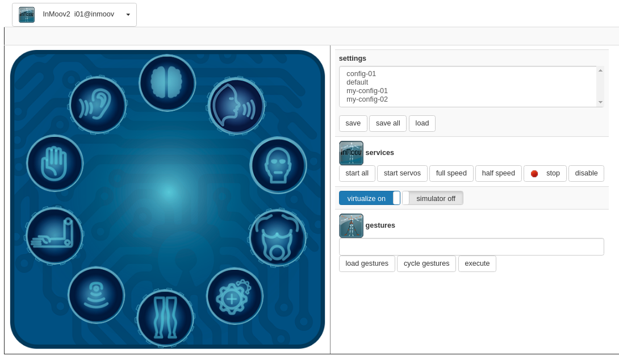Set servos to full speed
Screen dimensions: 619x364
pos(451,173)
